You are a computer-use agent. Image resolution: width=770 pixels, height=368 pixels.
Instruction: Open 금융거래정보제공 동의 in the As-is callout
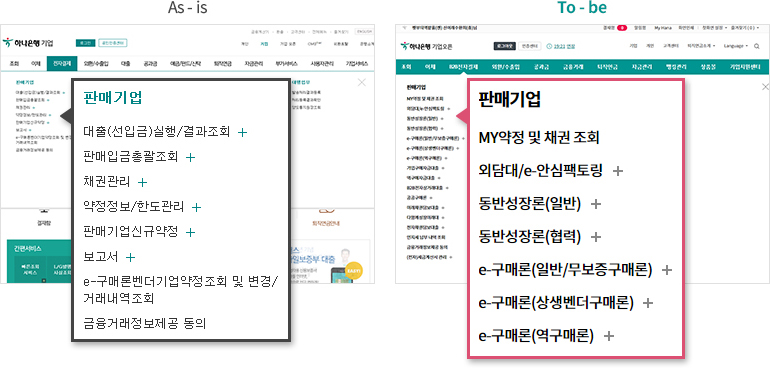coord(145,324)
